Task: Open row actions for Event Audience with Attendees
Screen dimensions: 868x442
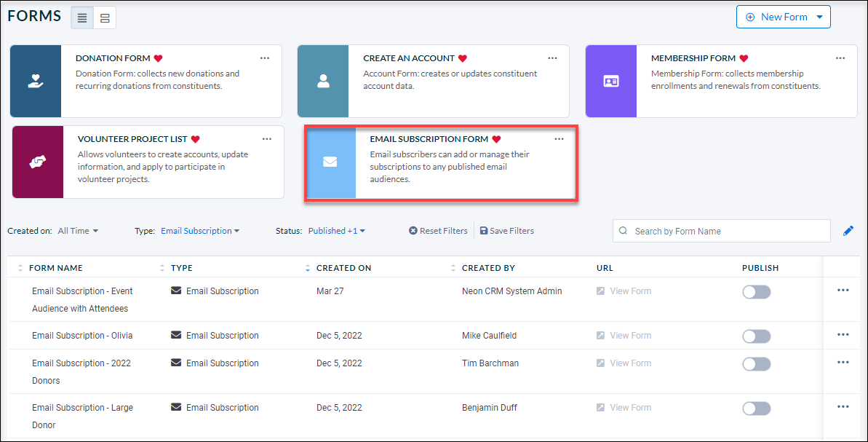Action: (843, 291)
